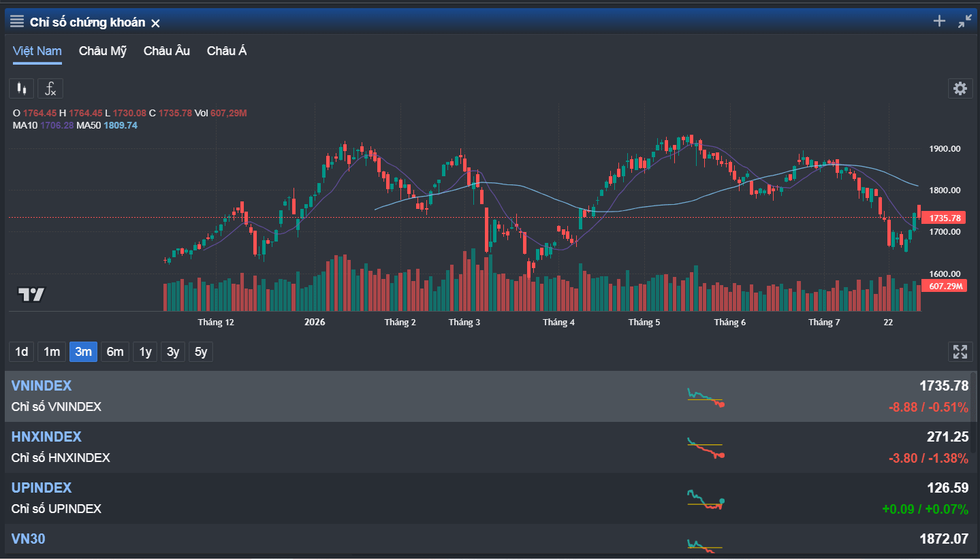This screenshot has height=560, width=980.
Task: Expand the chart to fullscreen
Action: coord(960,352)
